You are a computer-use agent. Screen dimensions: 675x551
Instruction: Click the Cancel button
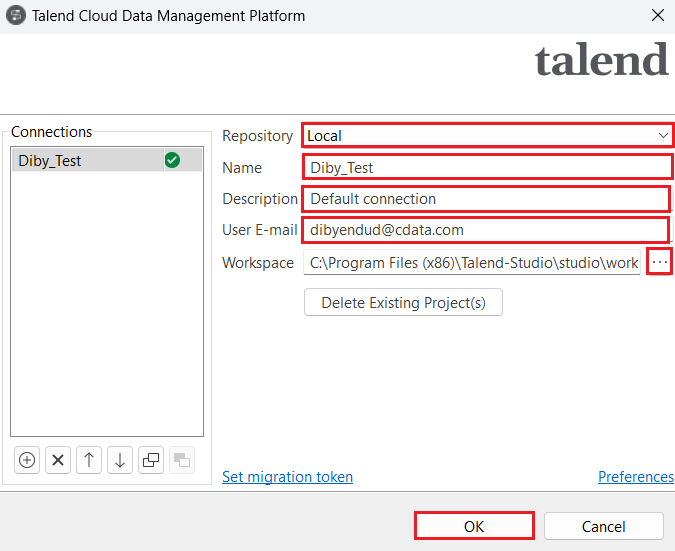(603, 526)
